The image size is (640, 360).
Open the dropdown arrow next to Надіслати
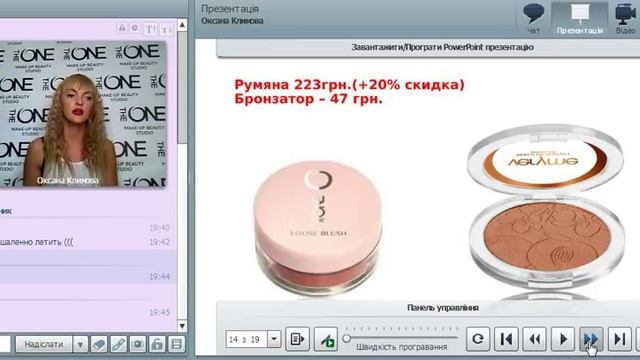(80, 344)
